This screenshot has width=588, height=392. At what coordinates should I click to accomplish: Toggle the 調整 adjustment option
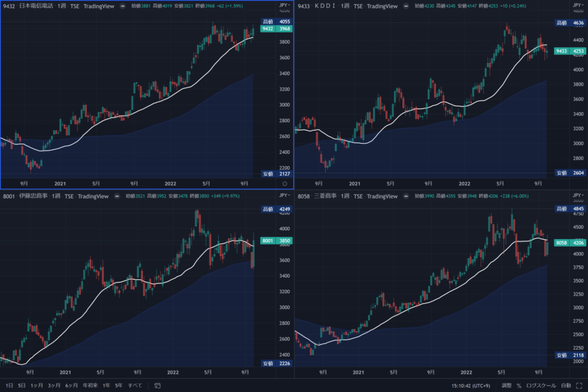coord(506,386)
